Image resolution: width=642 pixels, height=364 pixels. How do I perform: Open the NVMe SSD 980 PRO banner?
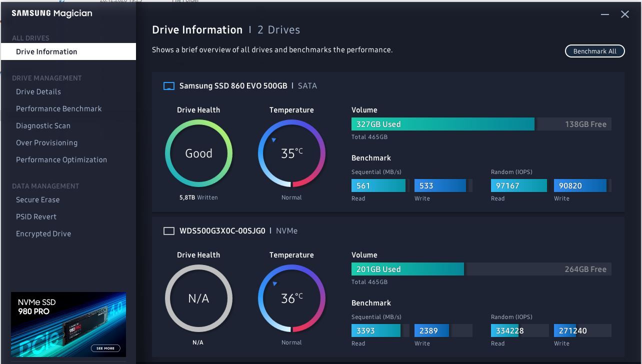coord(68,324)
